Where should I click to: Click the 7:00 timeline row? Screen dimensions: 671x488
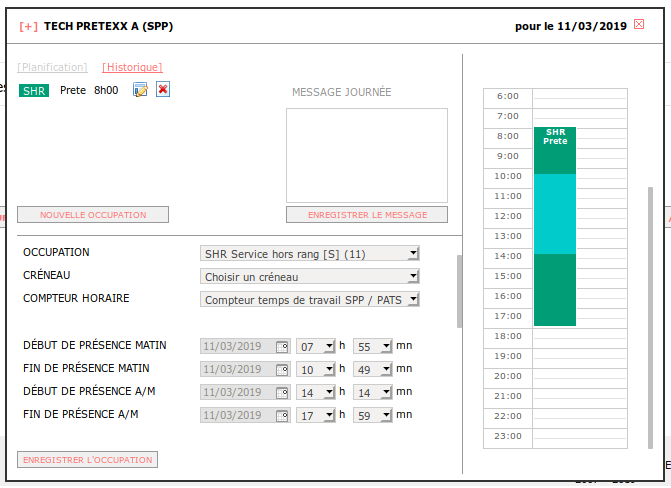tap(555, 119)
